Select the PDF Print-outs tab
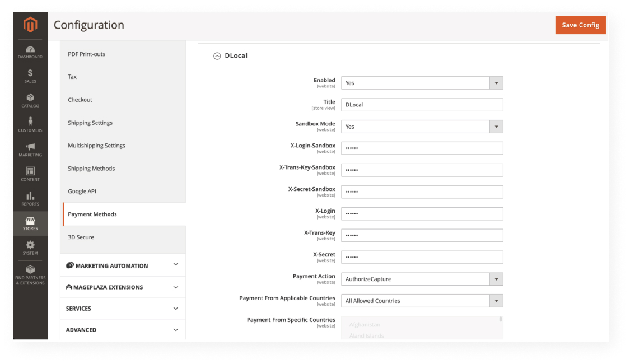The image size is (630, 364). [124, 54]
